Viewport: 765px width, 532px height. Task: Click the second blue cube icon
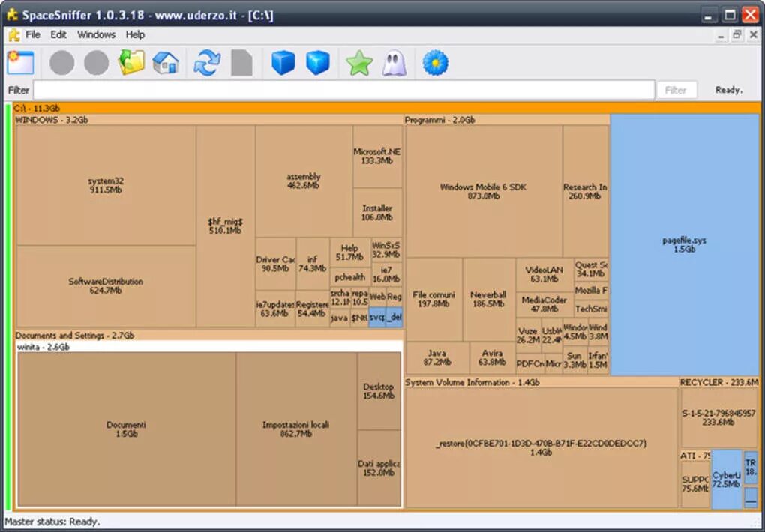(317, 63)
